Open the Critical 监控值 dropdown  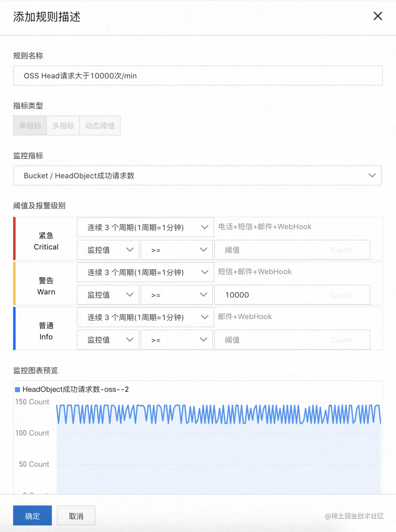108,250
